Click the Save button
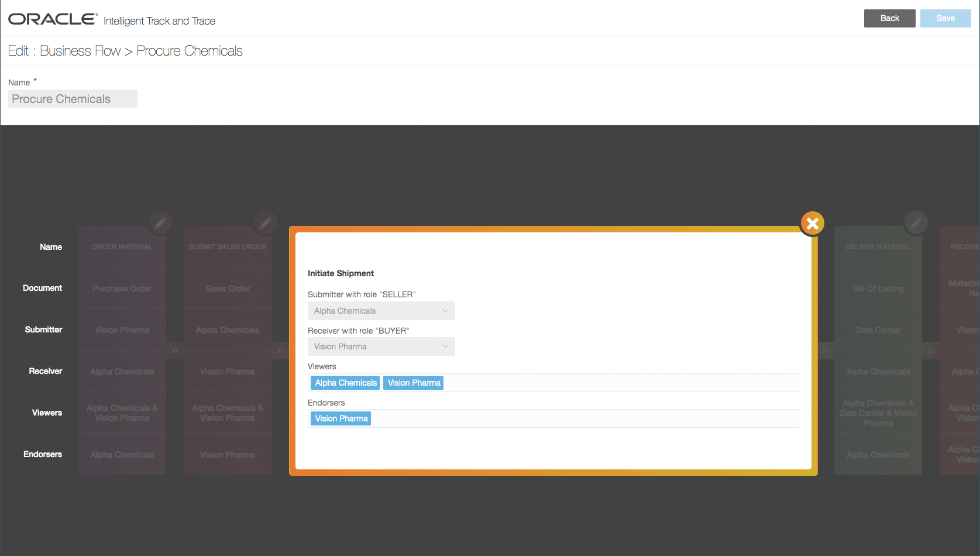This screenshot has width=980, height=556. pos(945,18)
